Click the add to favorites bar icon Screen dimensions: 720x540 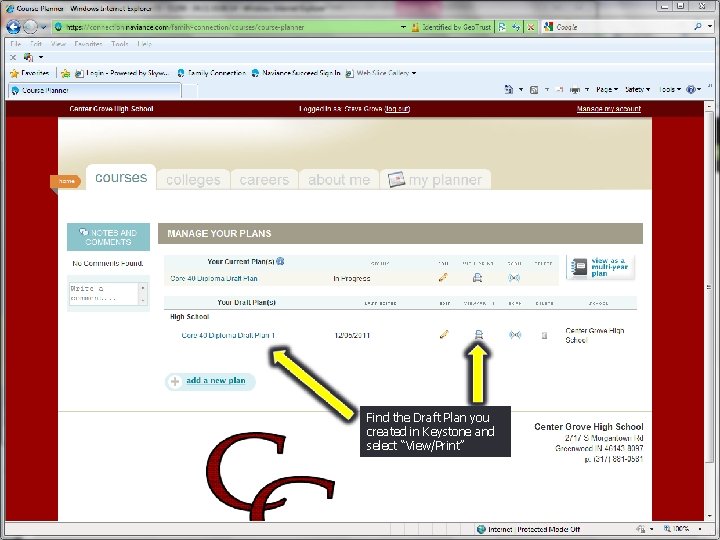click(x=66, y=73)
